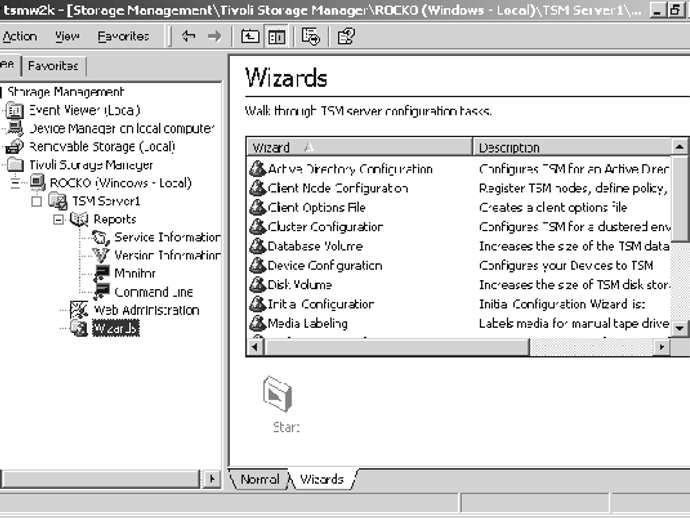Click the Up one level toolbar icon

coord(250,36)
